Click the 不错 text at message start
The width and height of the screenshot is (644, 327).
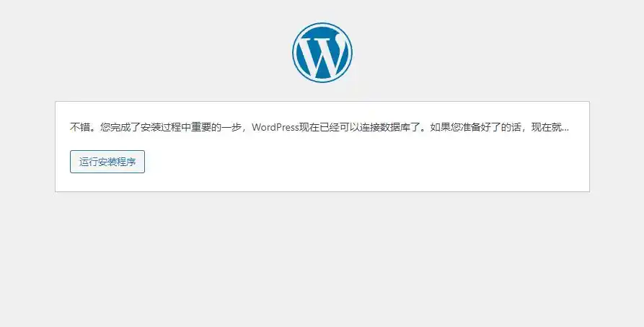tap(79, 127)
